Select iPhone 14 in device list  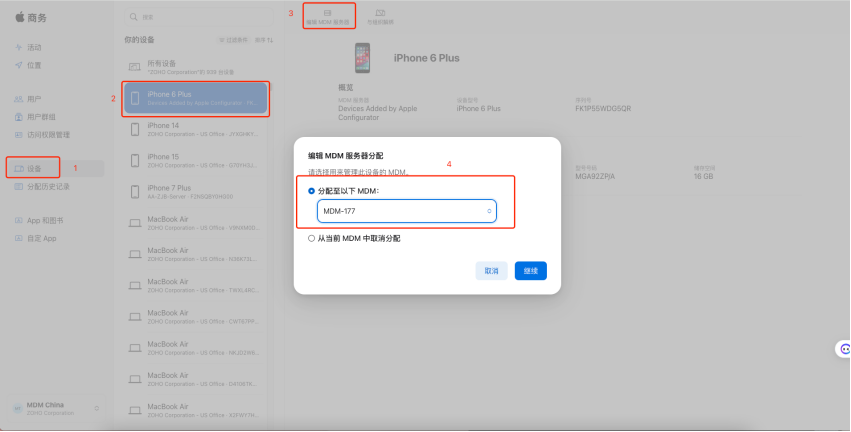tap(196, 129)
